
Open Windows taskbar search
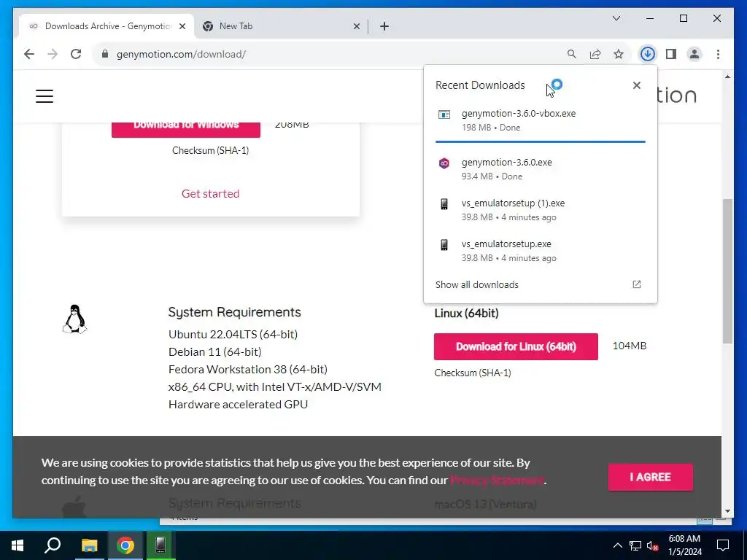point(53,545)
